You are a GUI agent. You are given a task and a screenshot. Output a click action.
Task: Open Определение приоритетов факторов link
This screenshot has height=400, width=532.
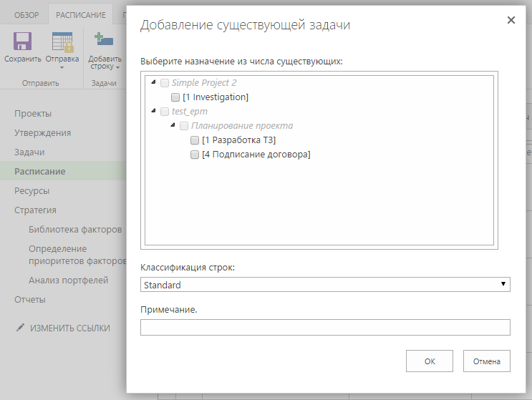77,255
